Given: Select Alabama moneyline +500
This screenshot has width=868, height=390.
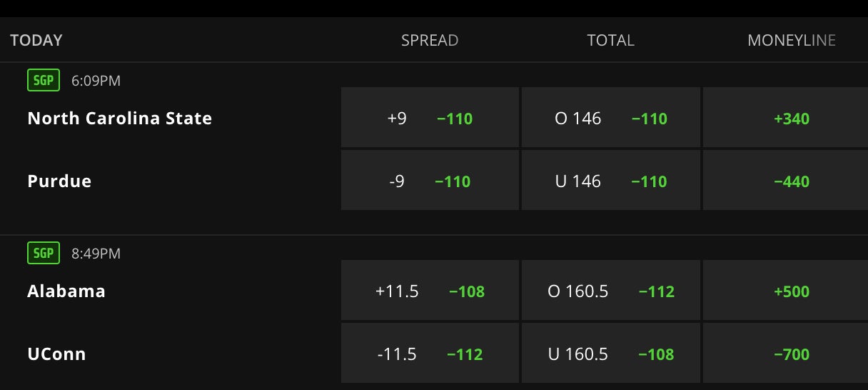Looking at the screenshot, I should click(791, 291).
